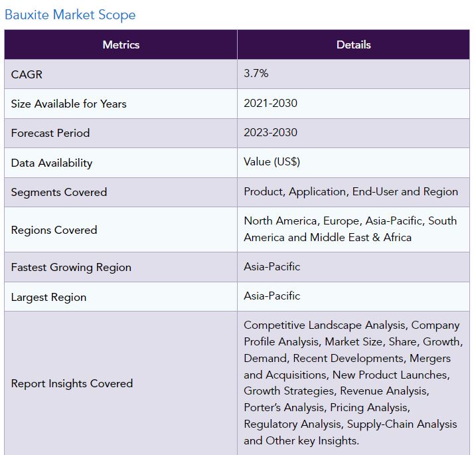476x455 pixels.
Task: Select the 'Regions Covered' cell
Action: [x=121, y=230]
